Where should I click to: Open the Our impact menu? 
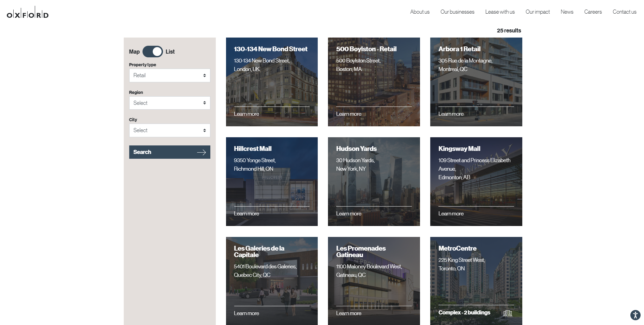click(x=538, y=12)
